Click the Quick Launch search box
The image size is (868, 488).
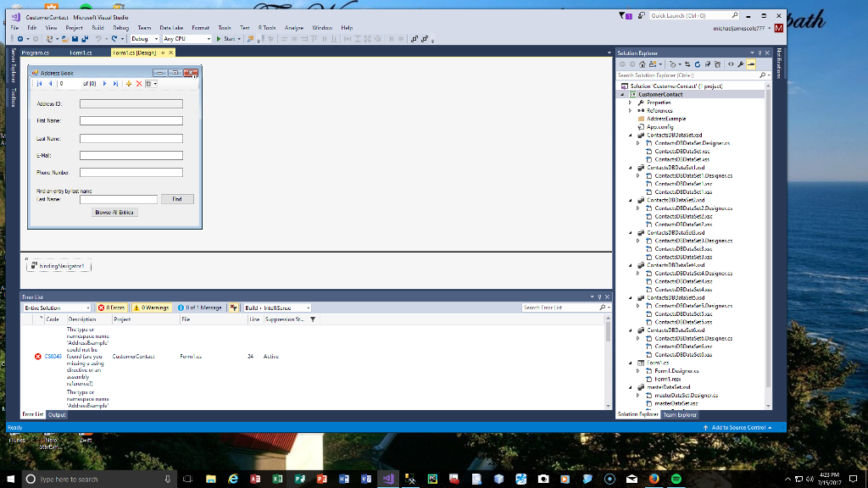[x=694, y=15]
